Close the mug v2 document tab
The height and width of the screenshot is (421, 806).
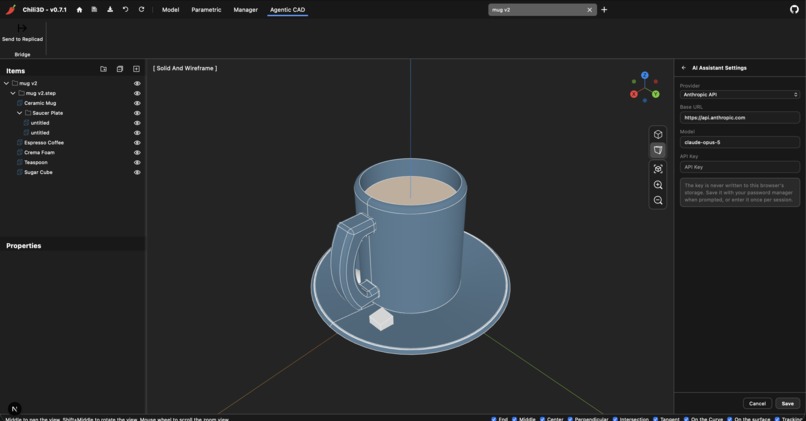click(x=590, y=10)
